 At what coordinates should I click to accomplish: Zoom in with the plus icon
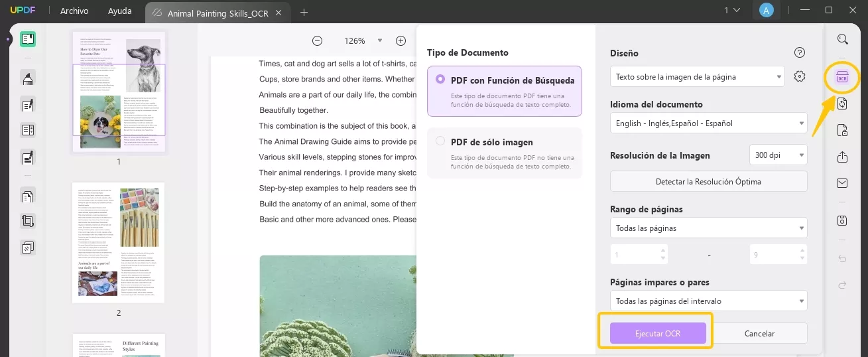click(x=401, y=40)
